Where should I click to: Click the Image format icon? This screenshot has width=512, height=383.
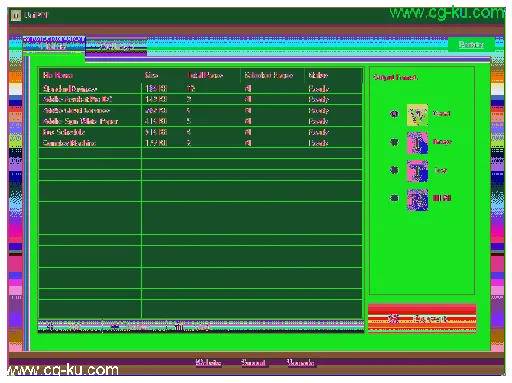[x=417, y=143]
